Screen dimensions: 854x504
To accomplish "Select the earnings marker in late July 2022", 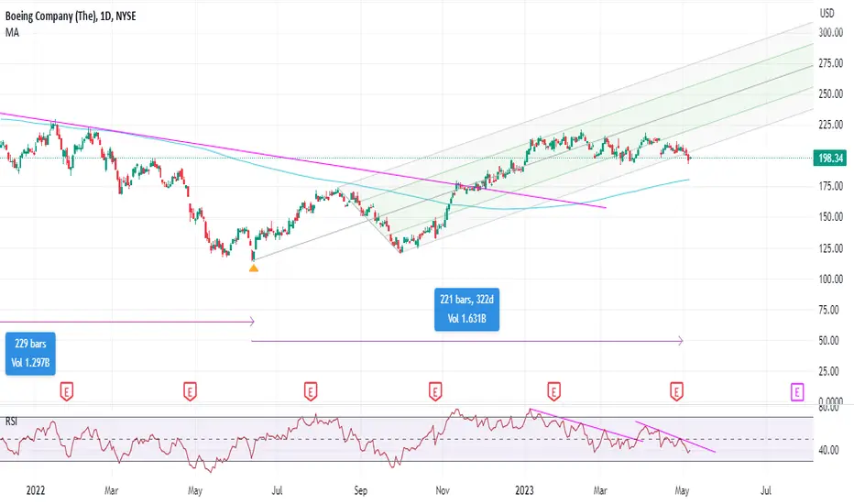I will pos(311,391).
